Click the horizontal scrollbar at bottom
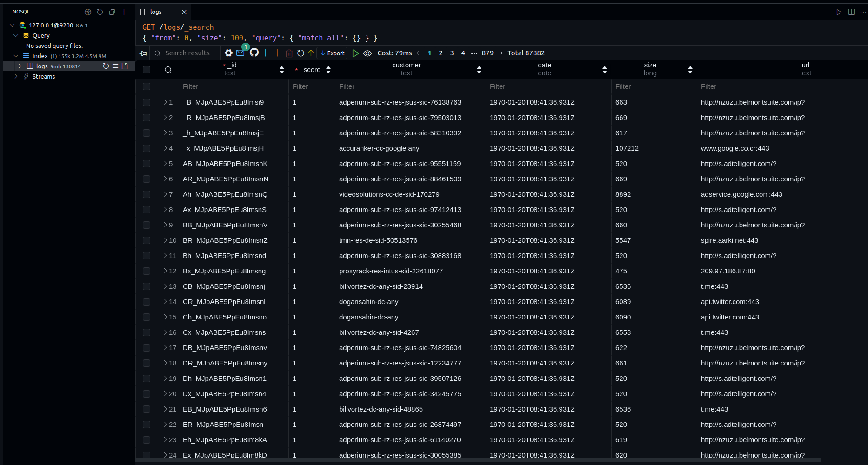This screenshot has height=465, width=868. point(478,460)
